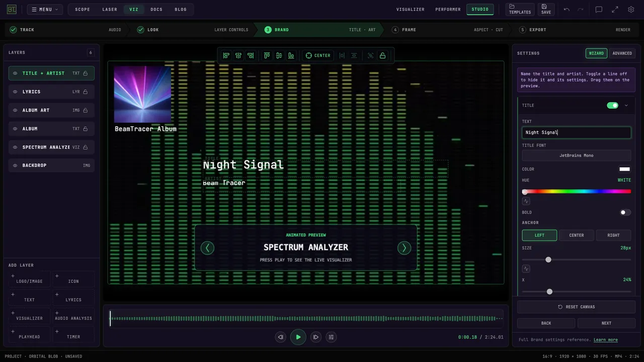Show the next visualizer preview
The image size is (644, 362).
point(404,247)
